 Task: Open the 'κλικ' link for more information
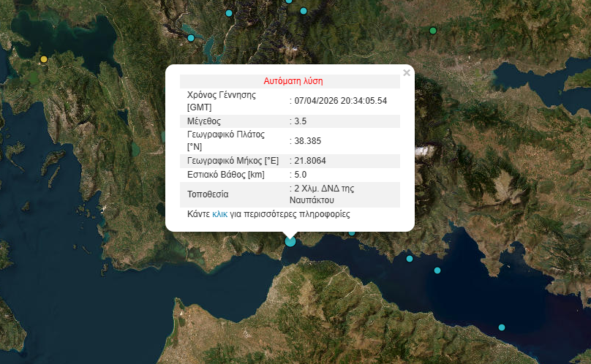click(219, 215)
